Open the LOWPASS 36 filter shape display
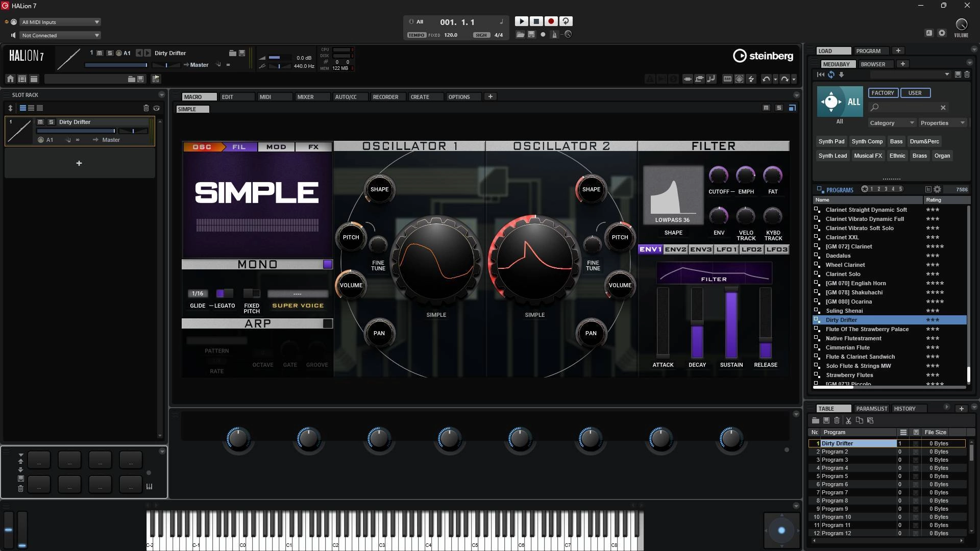The image size is (980, 551). pyautogui.click(x=673, y=195)
